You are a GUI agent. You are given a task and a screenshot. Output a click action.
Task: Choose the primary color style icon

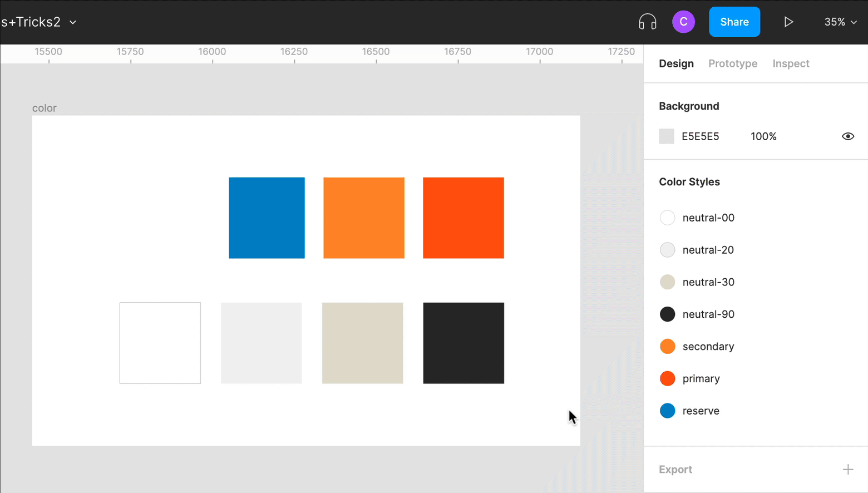tap(667, 379)
